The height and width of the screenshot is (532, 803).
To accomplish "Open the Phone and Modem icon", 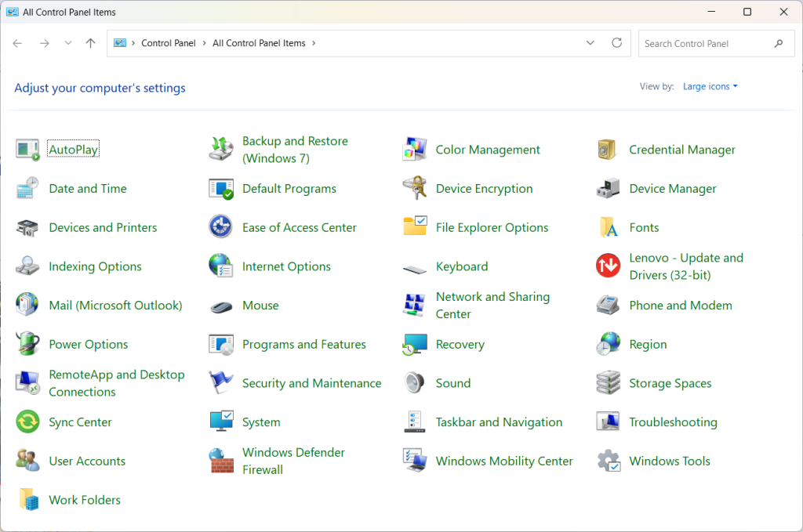I will pyautogui.click(x=609, y=305).
